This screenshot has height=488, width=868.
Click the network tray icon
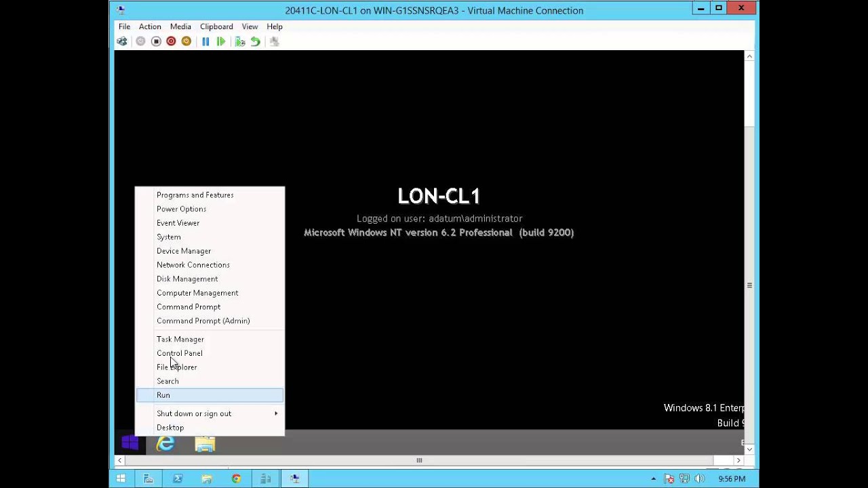point(684,479)
